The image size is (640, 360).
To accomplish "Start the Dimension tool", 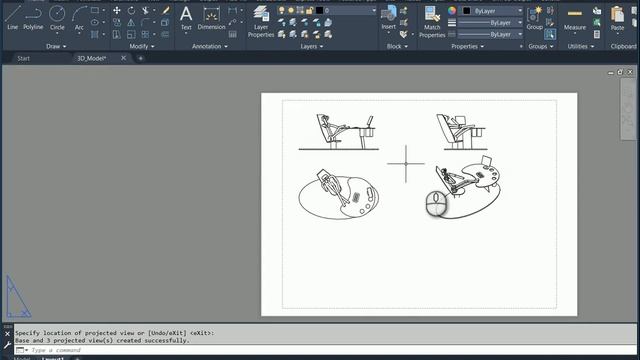I will click(211, 18).
